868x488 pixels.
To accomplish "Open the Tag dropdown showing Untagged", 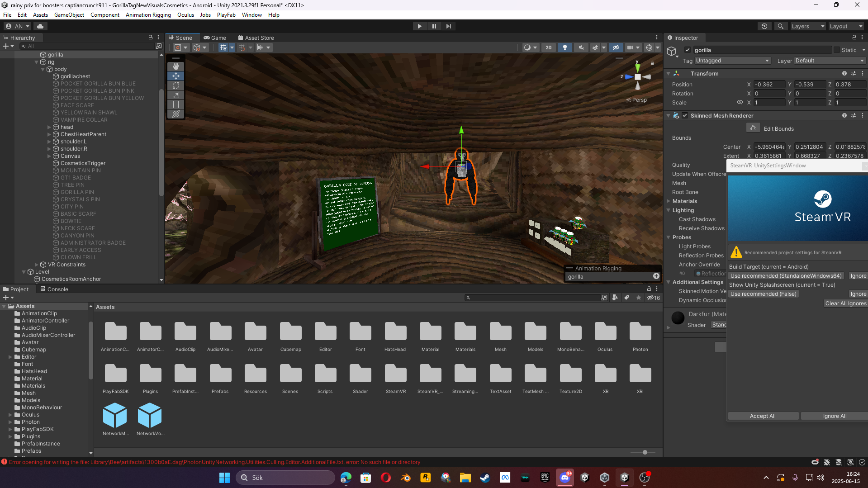I will click(x=732, y=61).
